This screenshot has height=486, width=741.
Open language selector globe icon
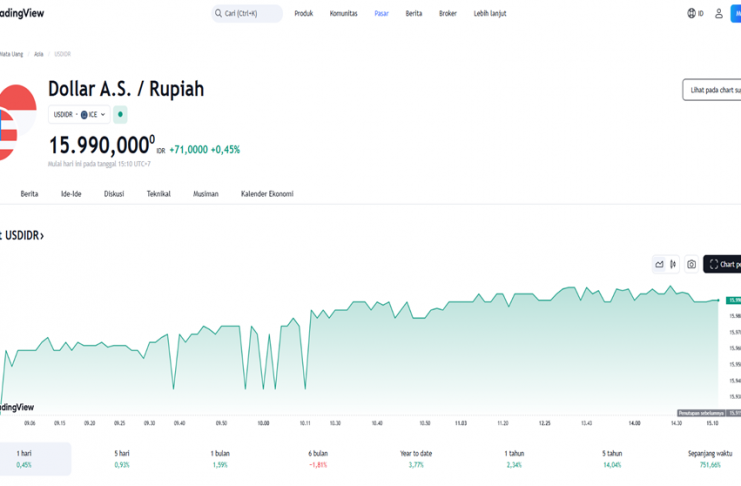coord(692,14)
